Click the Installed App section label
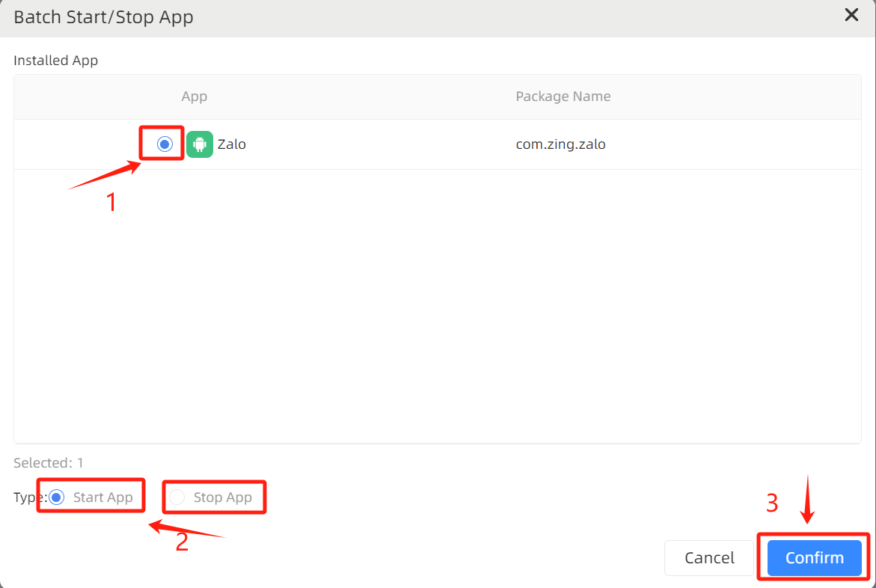Viewport: 876px width, 588px height. click(55, 61)
